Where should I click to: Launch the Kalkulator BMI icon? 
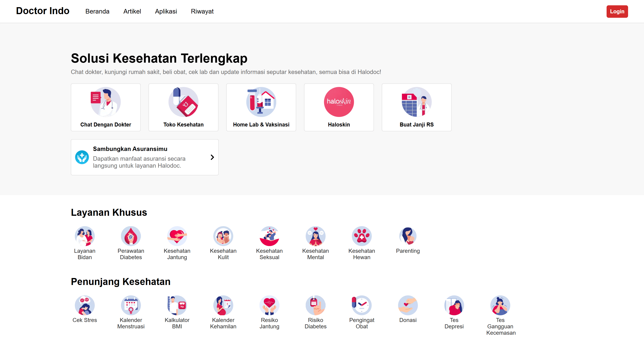click(x=177, y=305)
